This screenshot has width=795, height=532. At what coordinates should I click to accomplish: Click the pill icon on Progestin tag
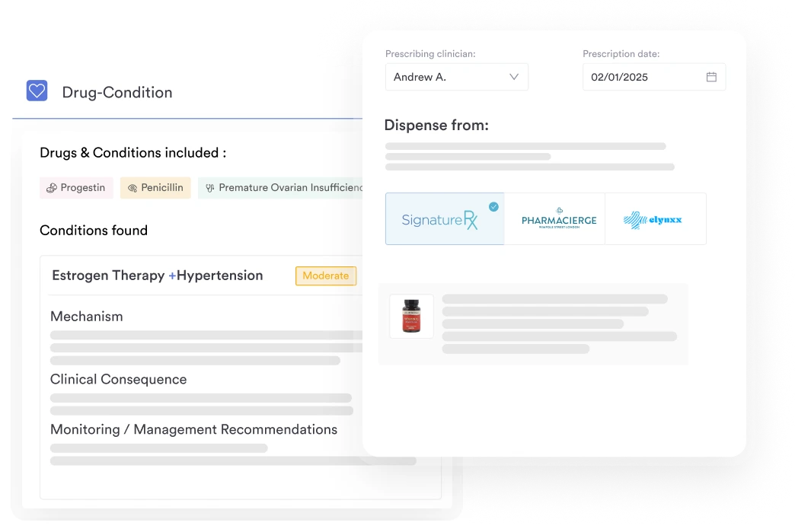pos(51,188)
